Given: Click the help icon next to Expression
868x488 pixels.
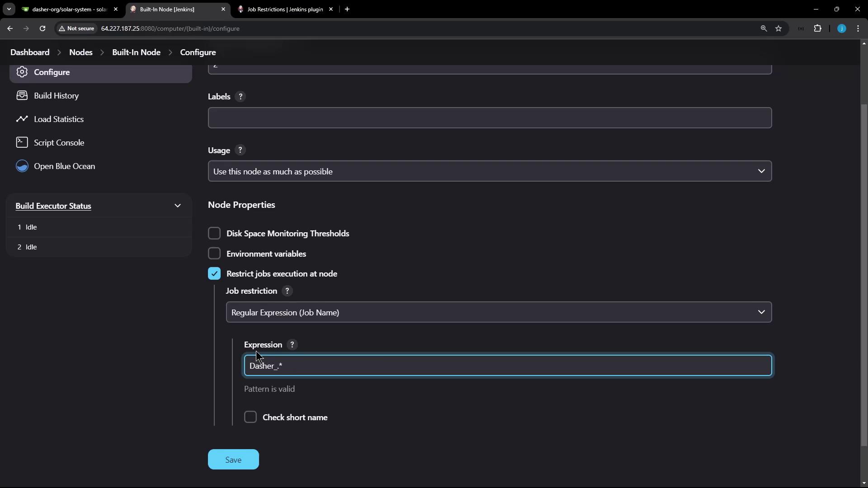Looking at the screenshot, I should coord(292,345).
